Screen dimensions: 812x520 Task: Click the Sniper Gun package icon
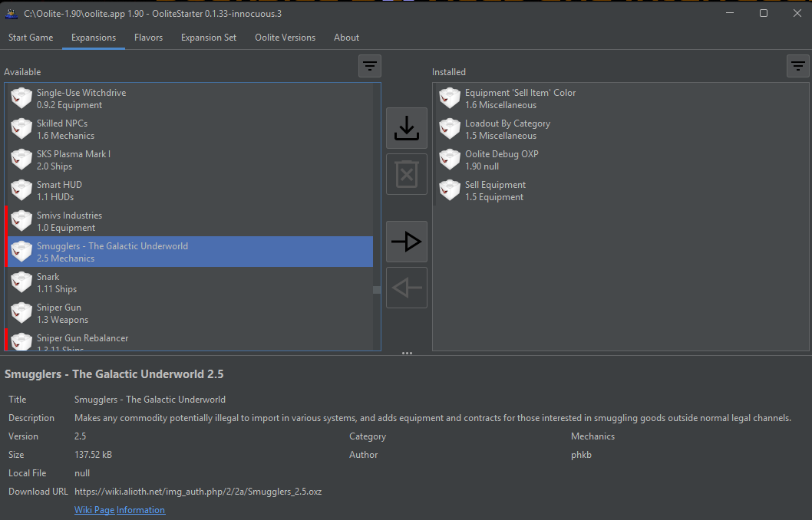[x=21, y=313]
